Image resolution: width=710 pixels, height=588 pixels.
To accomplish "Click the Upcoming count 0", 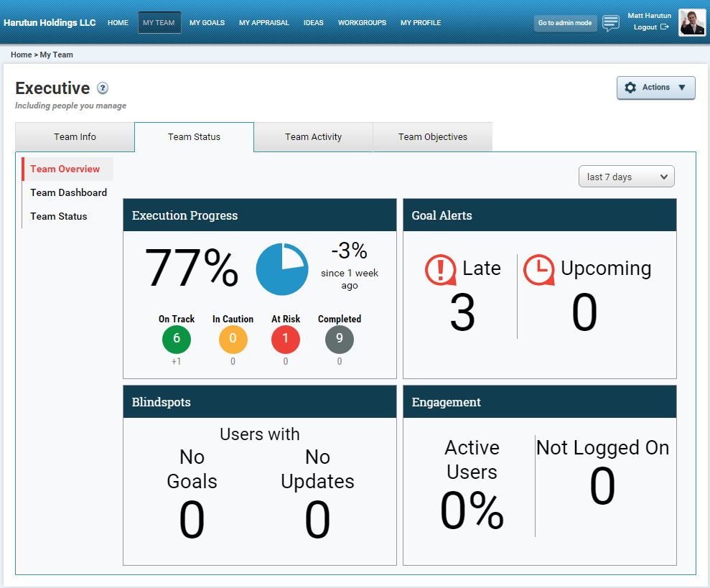I will click(584, 312).
